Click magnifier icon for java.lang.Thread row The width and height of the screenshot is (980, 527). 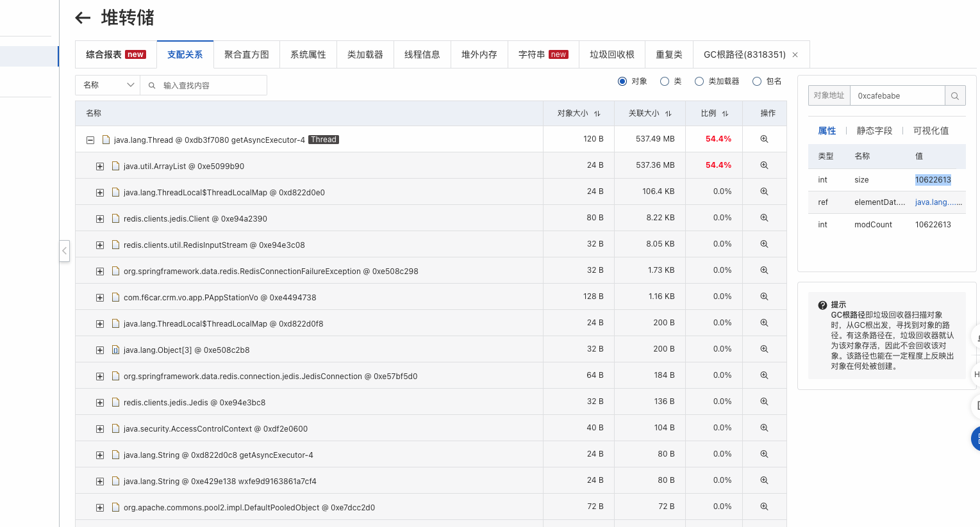764,139
